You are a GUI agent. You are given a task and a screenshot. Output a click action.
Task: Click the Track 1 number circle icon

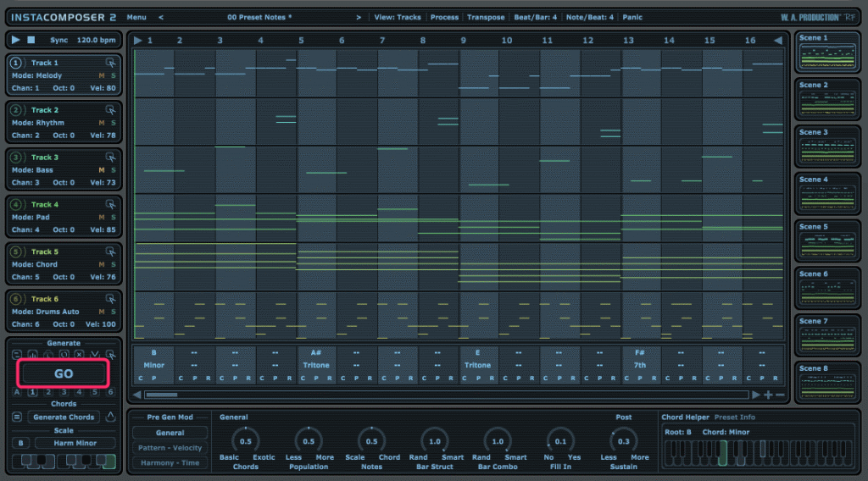click(x=16, y=63)
